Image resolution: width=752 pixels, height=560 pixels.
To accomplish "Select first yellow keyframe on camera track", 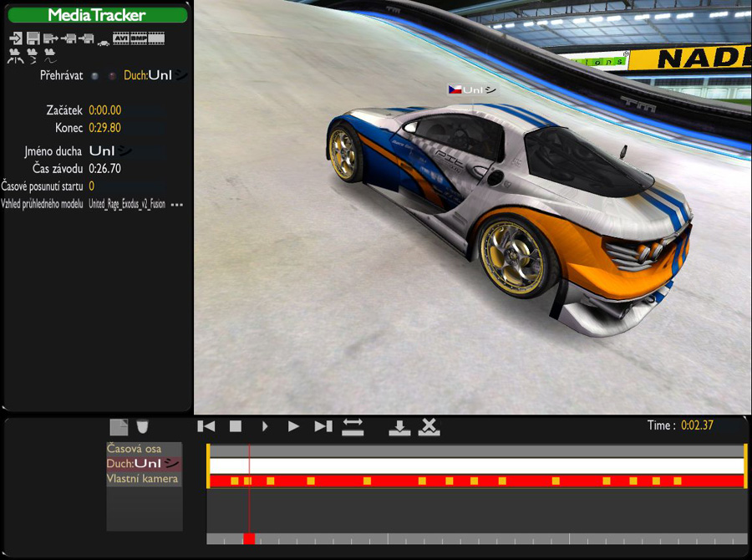I will pos(235,481).
